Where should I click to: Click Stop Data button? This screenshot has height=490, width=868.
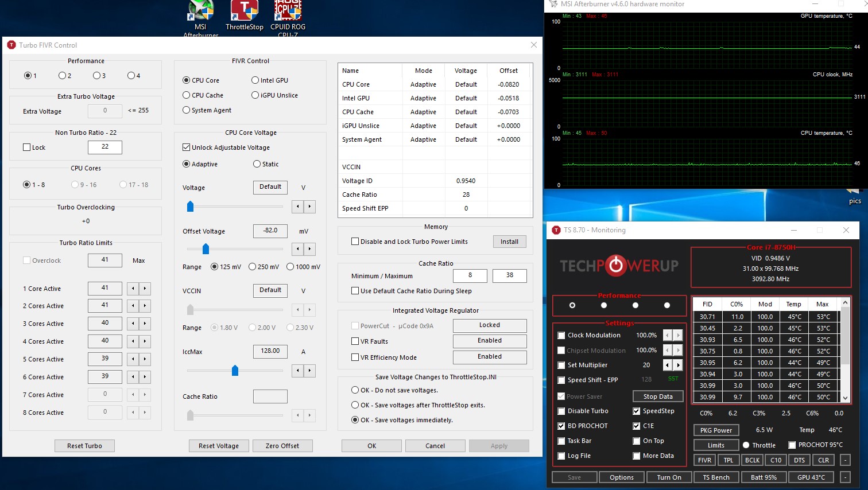(658, 396)
